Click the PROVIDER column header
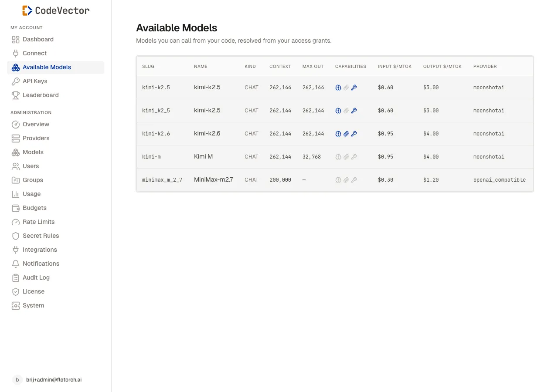This screenshot has height=392, width=558. (485, 67)
